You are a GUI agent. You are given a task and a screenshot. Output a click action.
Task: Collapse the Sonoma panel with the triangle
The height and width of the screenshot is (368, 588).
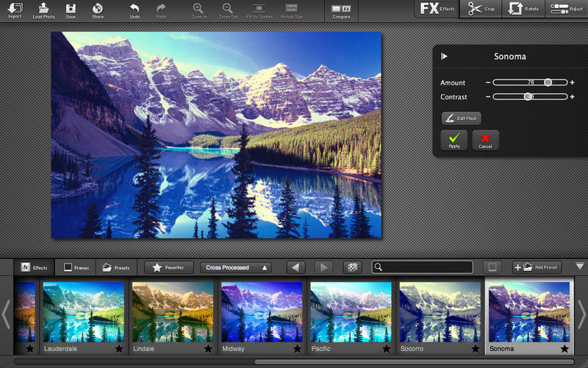(445, 57)
